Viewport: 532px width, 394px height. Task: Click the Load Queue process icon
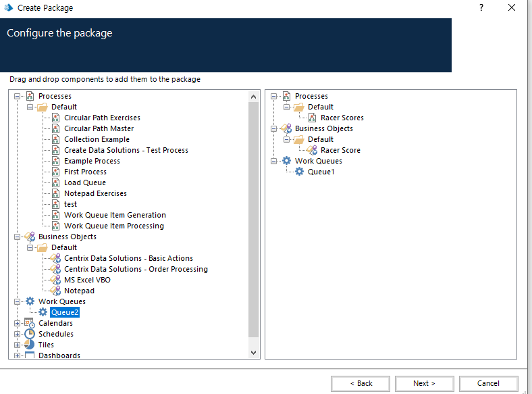click(x=56, y=182)
